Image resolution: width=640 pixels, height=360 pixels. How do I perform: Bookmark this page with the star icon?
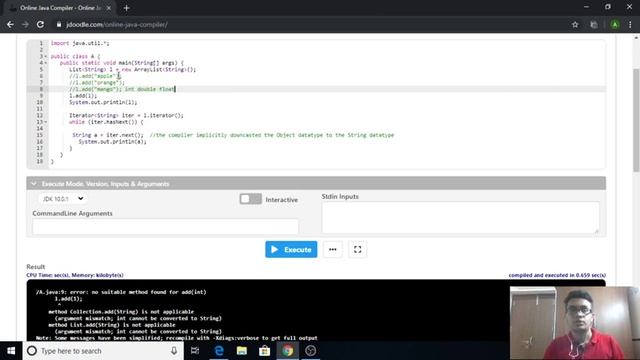tap(575, 24)
